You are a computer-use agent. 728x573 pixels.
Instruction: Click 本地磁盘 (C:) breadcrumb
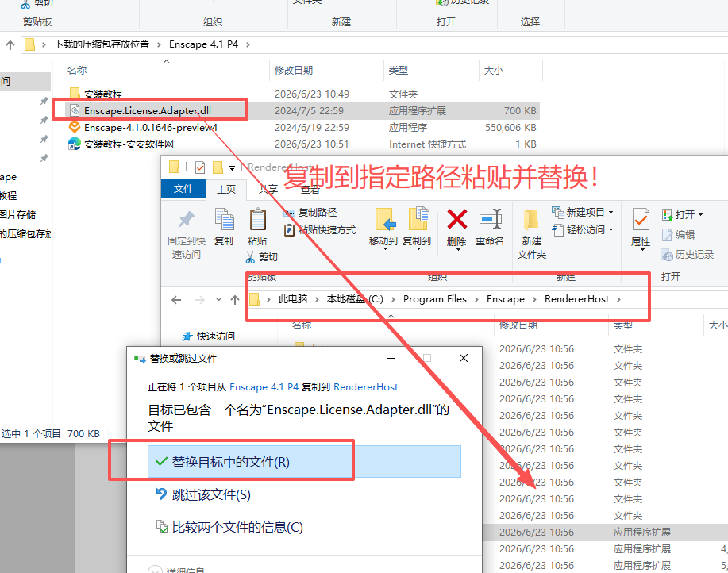point(355,299)
